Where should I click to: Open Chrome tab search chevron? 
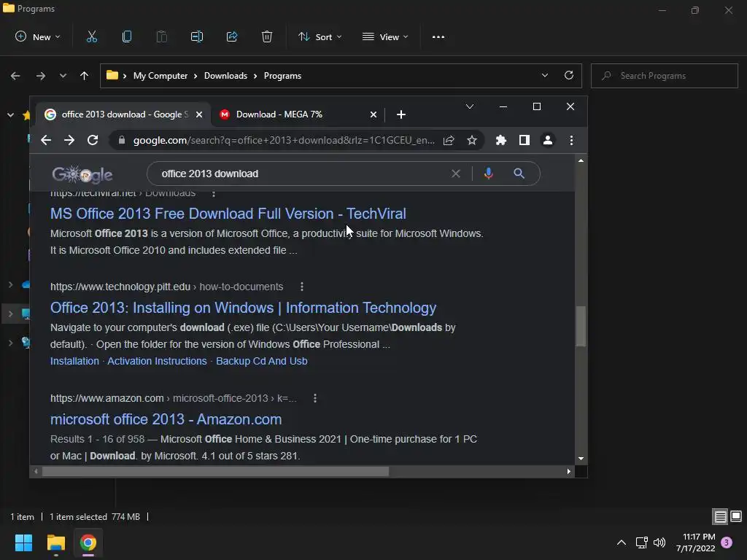coord(470,106)
